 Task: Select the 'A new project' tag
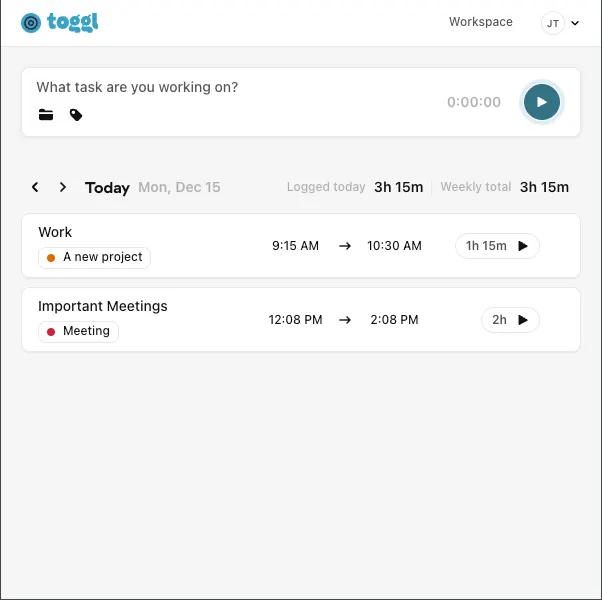coord(95,257)
